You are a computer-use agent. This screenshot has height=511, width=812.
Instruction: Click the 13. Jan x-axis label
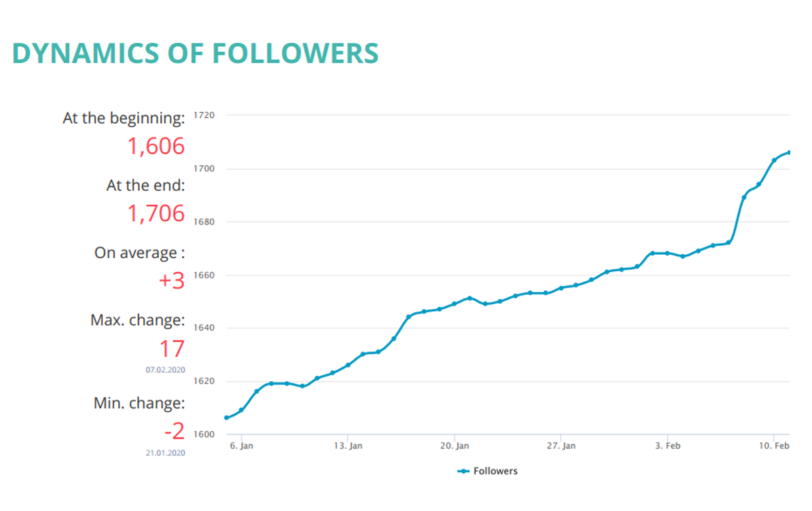click(x=348, y=446)
